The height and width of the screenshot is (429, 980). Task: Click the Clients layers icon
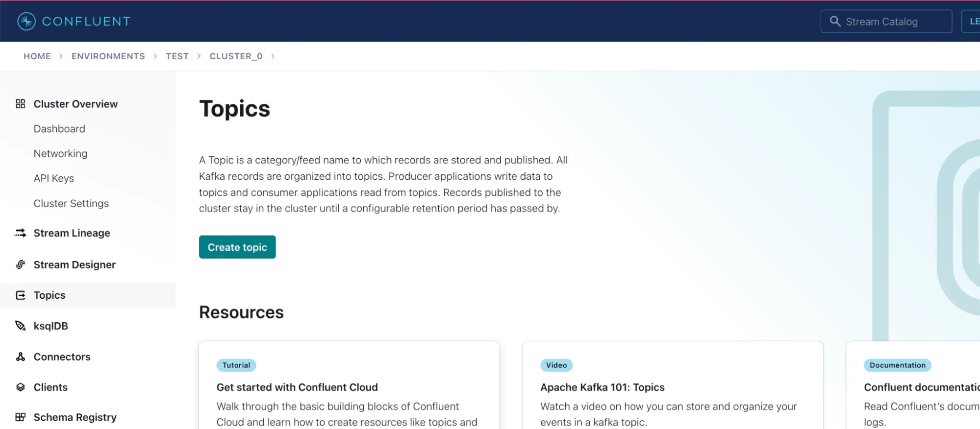coord(20,387)
